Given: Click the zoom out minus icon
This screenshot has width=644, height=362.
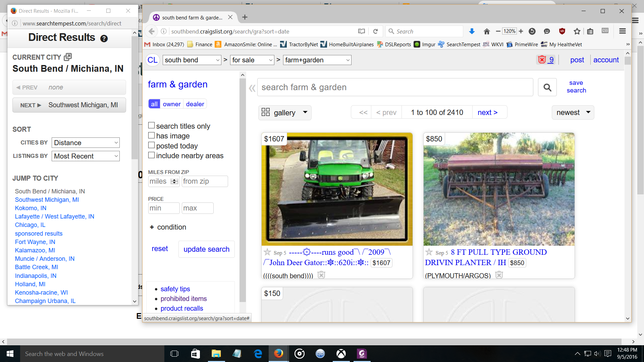Looking at the screenshot, I should (498, 31).
